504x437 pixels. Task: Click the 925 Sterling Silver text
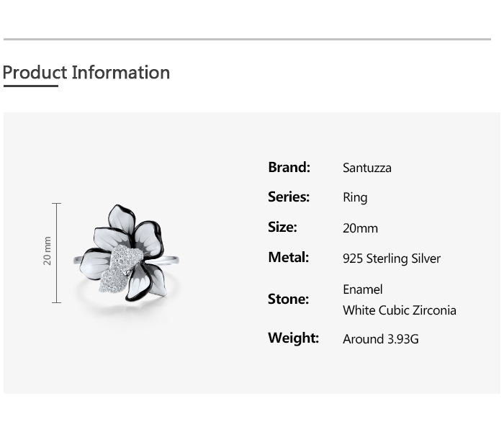[x=392, y=258]
